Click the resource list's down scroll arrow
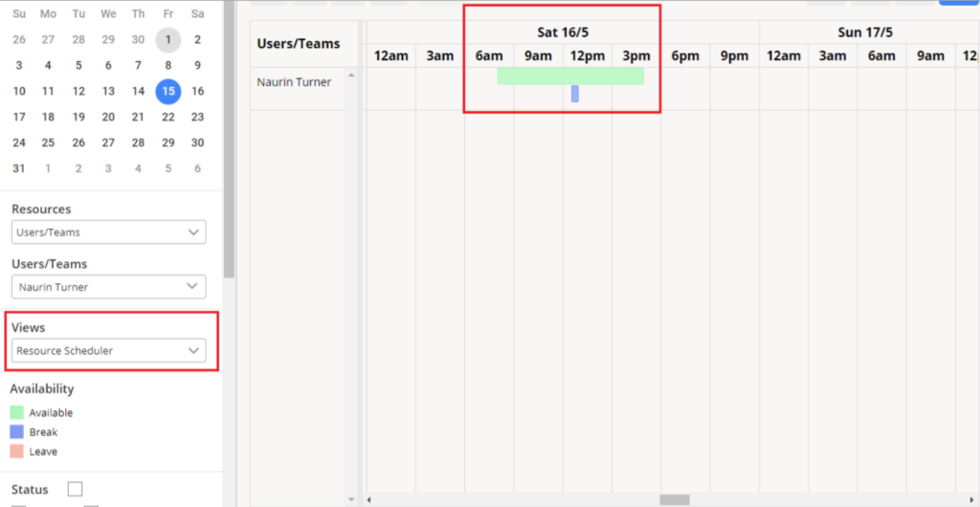The image size is (980, 507). tap(351, 499)
